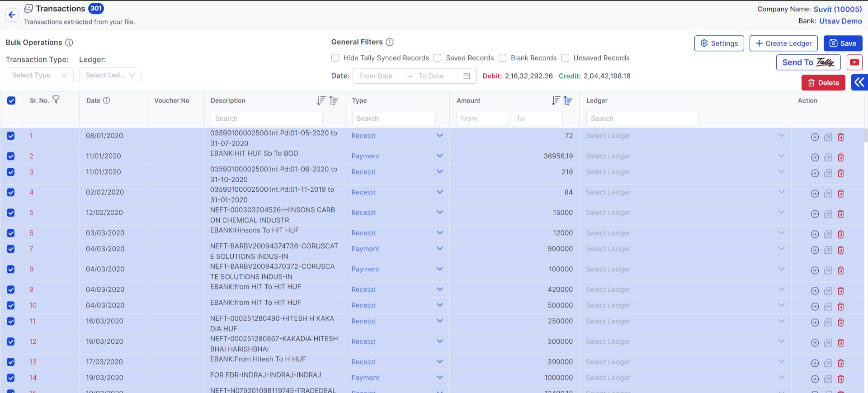Viewport: 868px width, 393px height.
Task: Click the Sr. No. filter funnel icon
Action: tap(56, 100)
